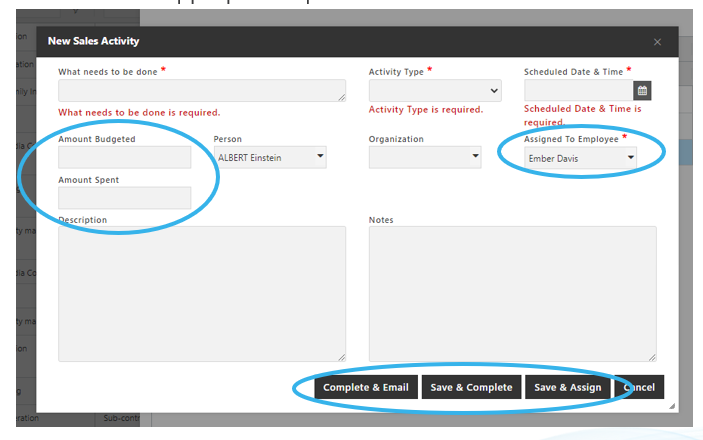Click inside the Notes text area
The width and height of the screenshot is (703, 440).
(511, 293)
